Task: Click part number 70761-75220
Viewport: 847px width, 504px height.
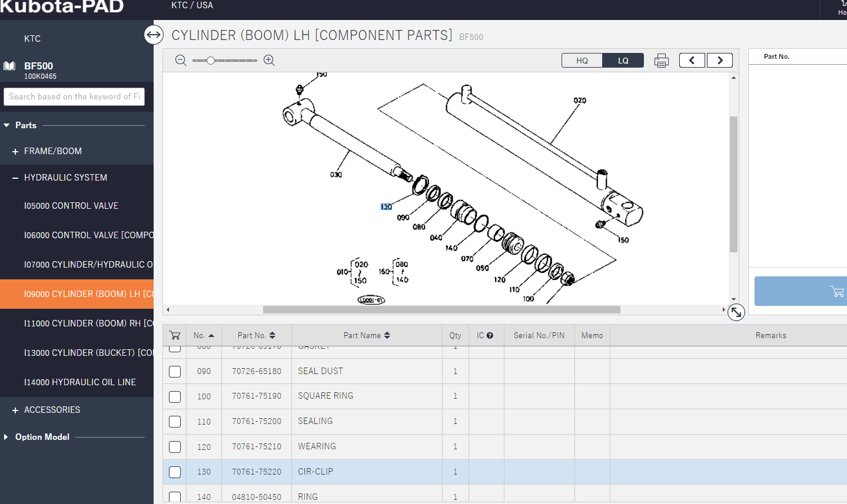Action: click(257, 472)
